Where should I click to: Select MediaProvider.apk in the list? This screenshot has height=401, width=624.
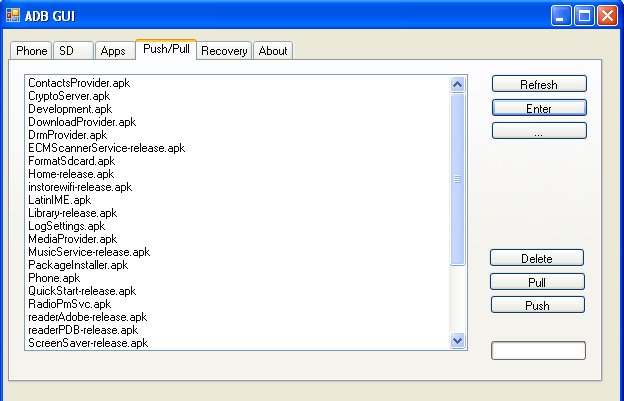click(x=238, y=239)
